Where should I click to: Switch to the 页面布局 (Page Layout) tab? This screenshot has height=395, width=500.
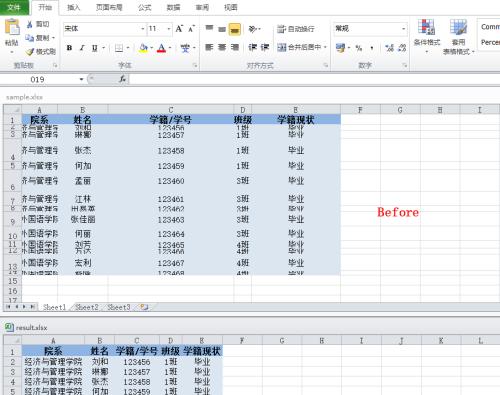(109, 7)
